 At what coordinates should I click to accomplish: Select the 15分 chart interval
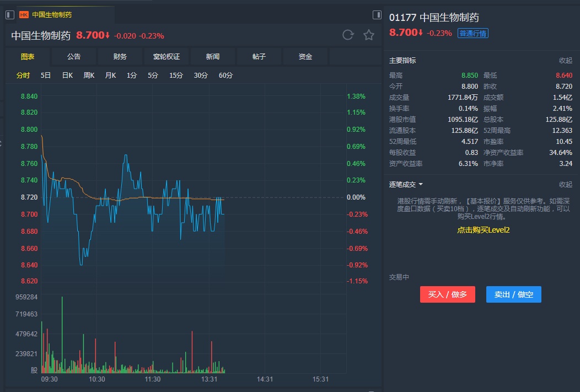(176, 76)
